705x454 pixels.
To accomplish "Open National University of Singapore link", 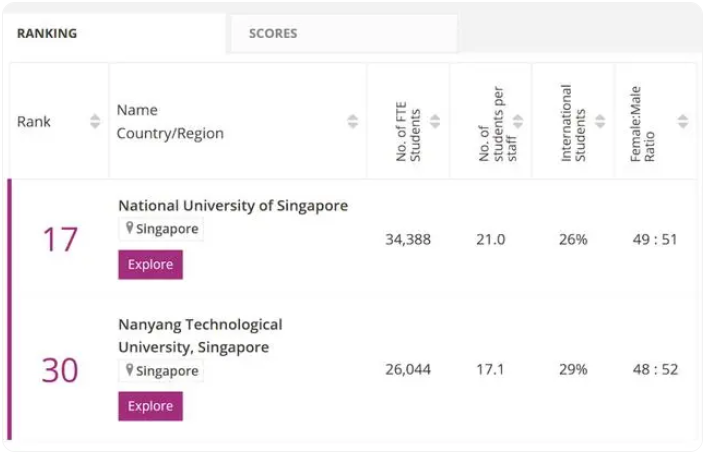I will 233,206.
